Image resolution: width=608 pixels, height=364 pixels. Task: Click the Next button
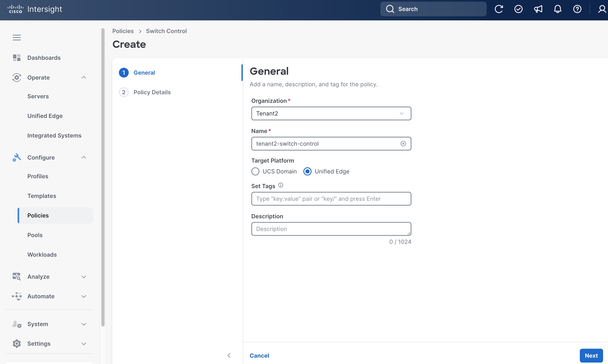(x=591, y=355)
